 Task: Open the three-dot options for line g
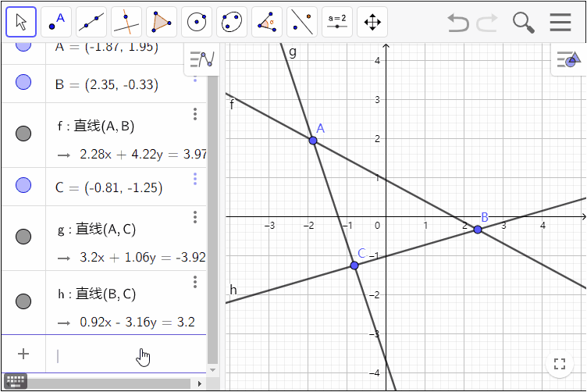coord(195,218)
